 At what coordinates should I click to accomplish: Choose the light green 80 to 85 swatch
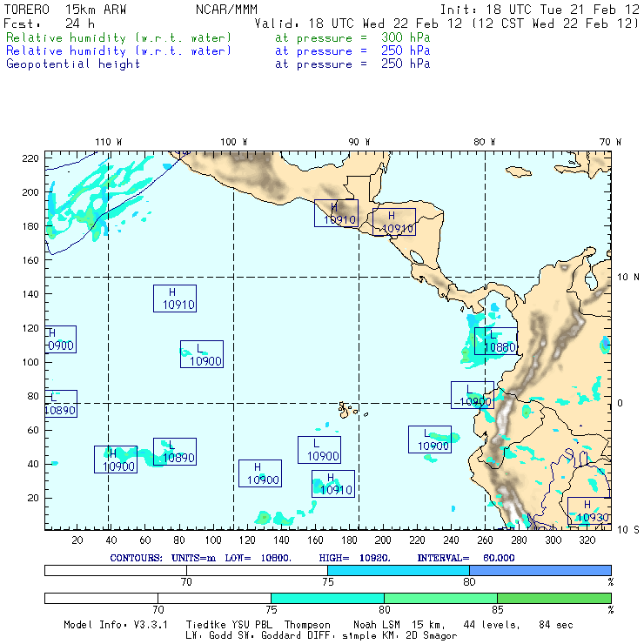pyautogui.click(x=440, y=598)
